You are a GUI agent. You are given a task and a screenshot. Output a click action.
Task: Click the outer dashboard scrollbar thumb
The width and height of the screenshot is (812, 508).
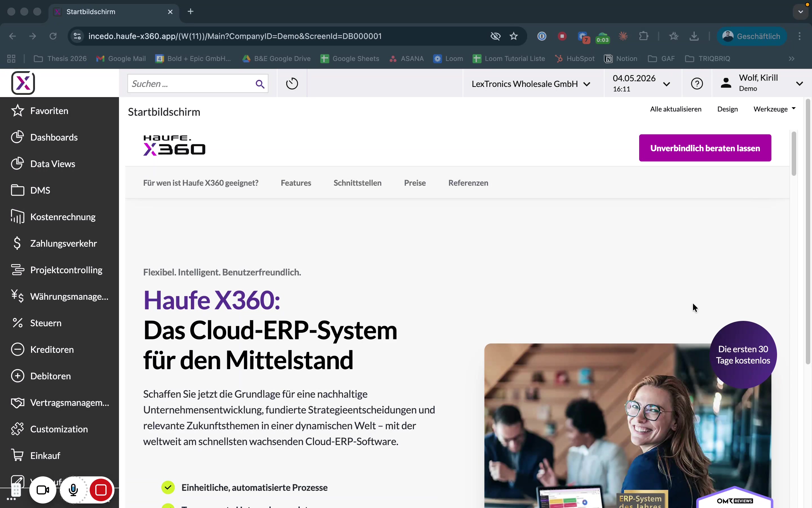pyautogui.click(x=808, y=232)
